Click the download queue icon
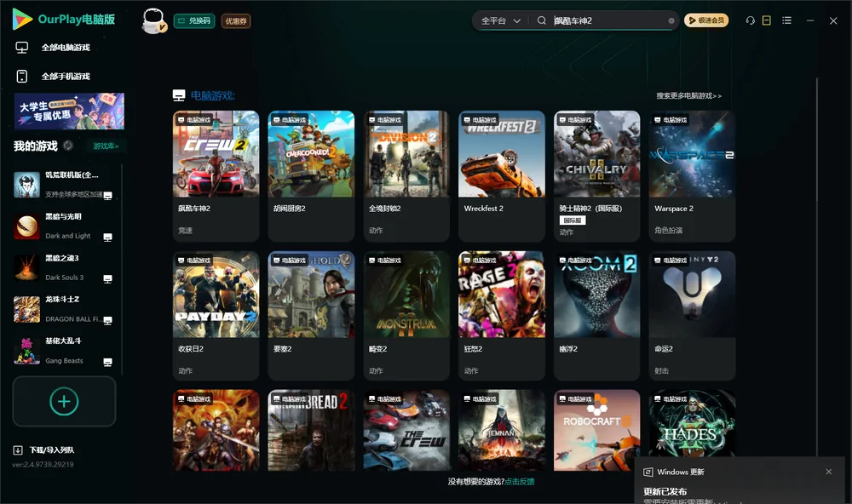Viewport: 852px width, 504px height. click(17, 450)
